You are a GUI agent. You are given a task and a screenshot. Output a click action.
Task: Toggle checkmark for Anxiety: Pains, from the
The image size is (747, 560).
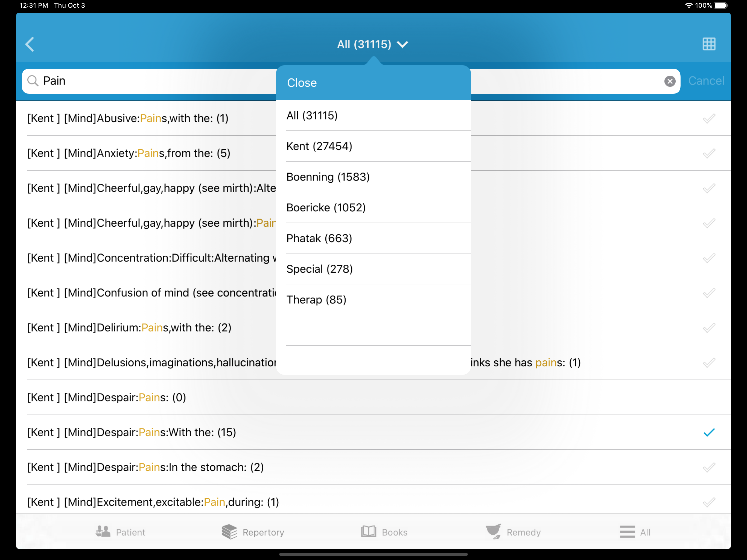[709, 153]
